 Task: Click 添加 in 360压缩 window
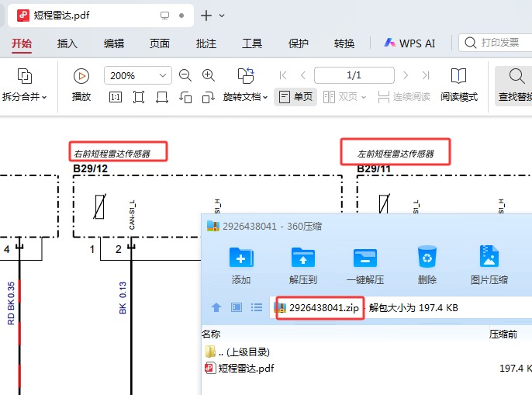point(241,265)
